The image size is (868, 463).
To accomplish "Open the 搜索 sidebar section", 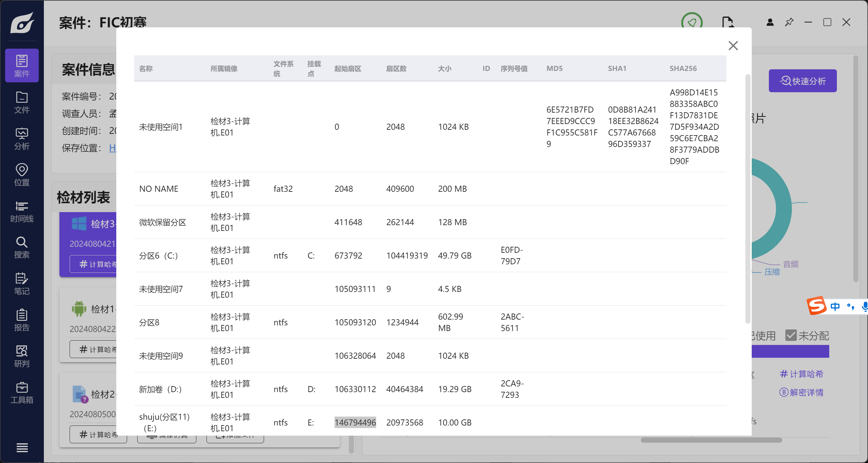I will [x=22, y=247].
